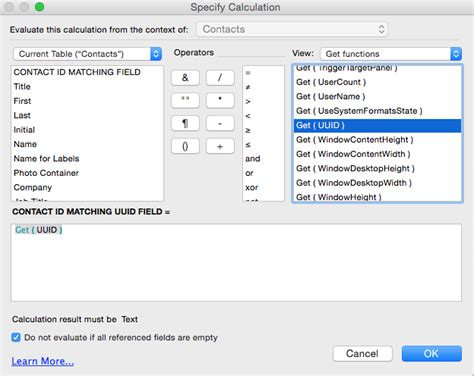Toggle 'Do not evaluate if all referenced fields are empty'
The image size is (474, 376).
[16, 337]
